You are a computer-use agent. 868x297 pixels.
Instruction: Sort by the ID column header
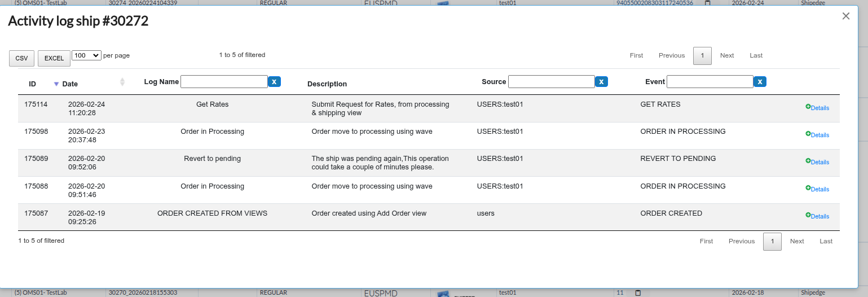(x=33, y=84)
